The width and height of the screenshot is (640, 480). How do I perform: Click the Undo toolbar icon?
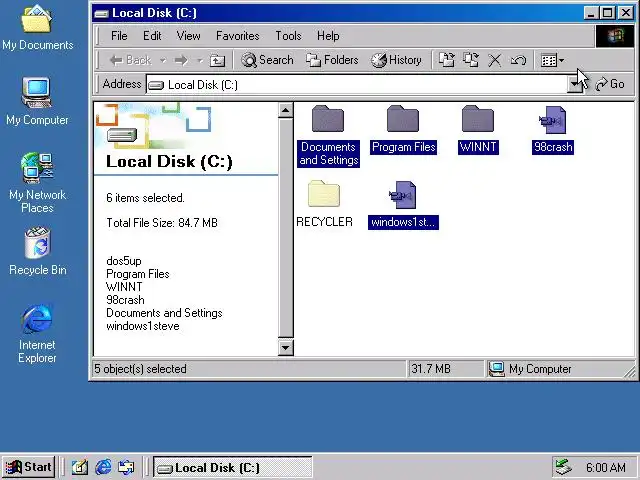tap(518, 60)
